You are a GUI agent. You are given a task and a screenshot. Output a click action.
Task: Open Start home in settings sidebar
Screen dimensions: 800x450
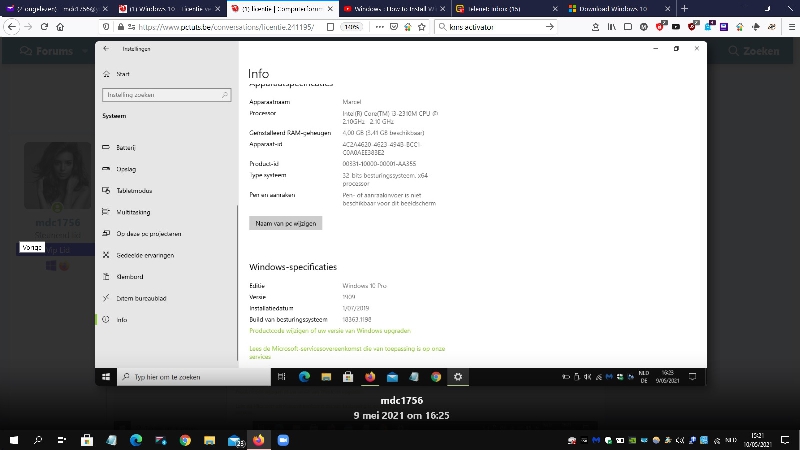[x=122, y=74]
